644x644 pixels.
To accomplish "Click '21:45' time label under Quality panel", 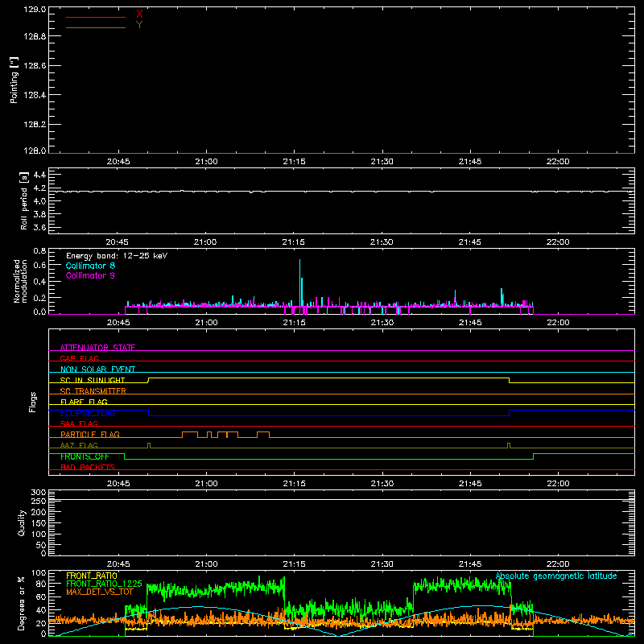I will click(x=470, y=564).
